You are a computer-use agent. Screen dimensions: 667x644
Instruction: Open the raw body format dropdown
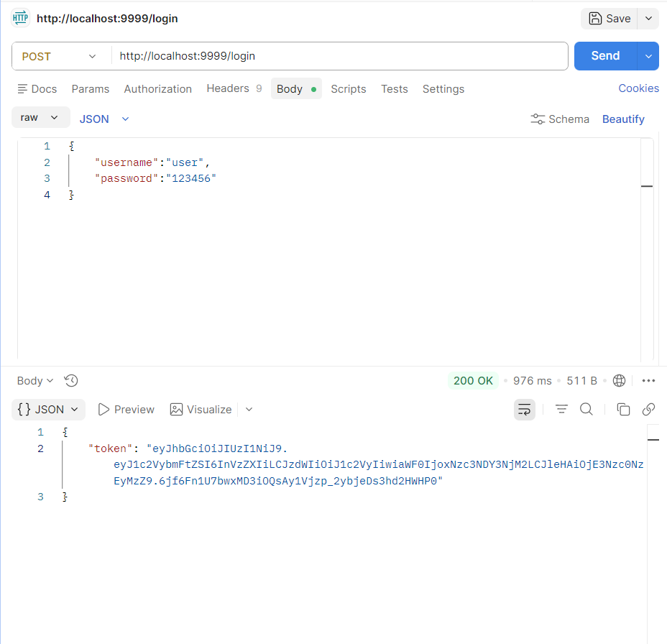coord(40,116)
